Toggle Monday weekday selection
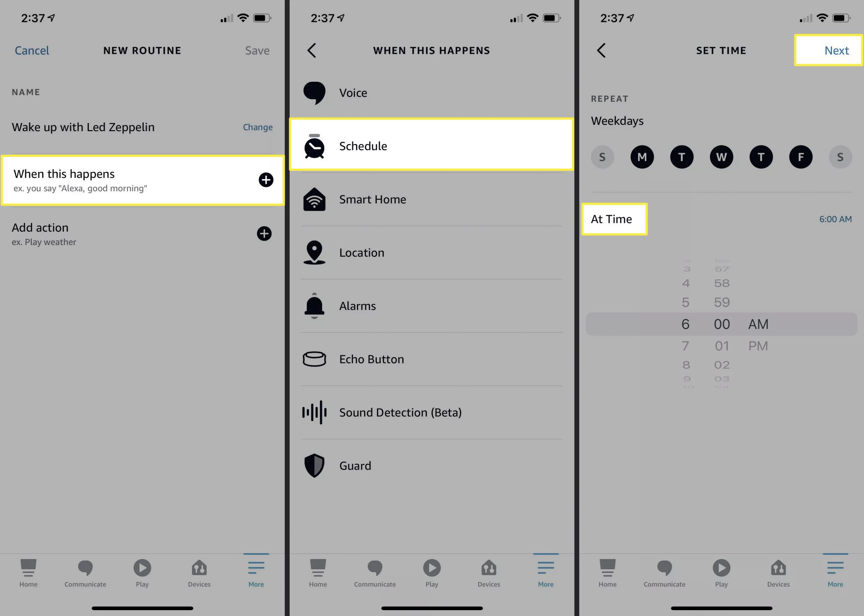The height and width of the screenshot is (616, 864). [641, 157]
